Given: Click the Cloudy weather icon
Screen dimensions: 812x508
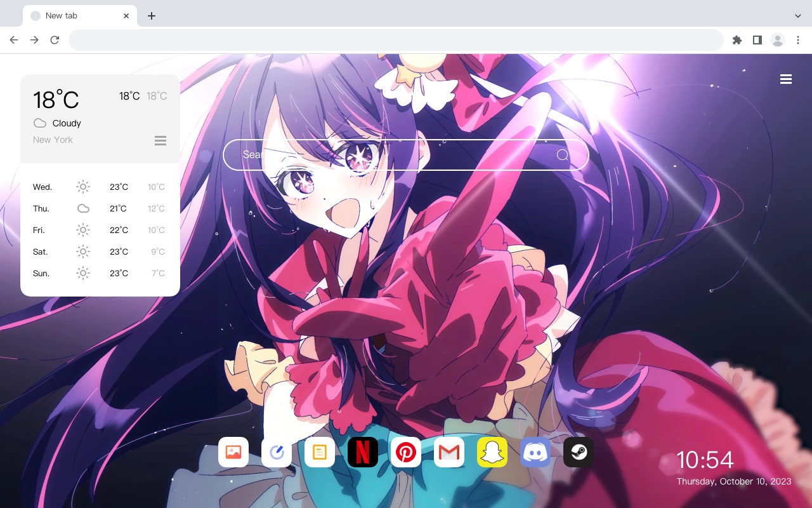Looking at the screenshot, I should [x=40, y=123].
